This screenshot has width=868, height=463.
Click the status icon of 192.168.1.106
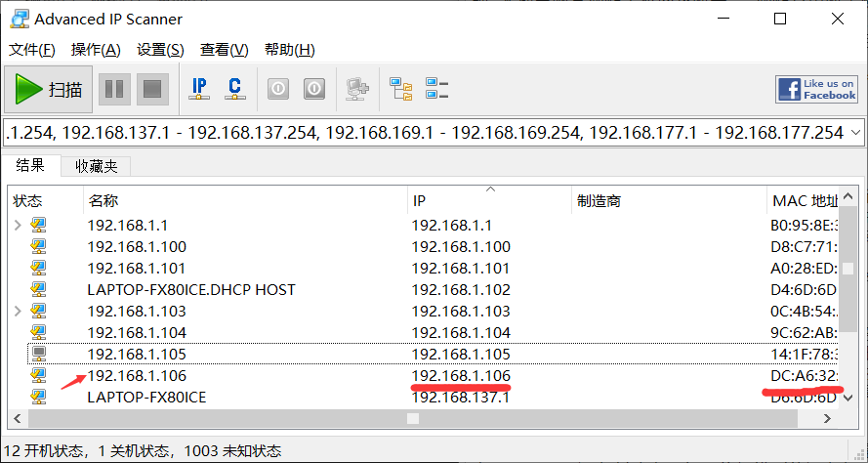coord(38,375)
